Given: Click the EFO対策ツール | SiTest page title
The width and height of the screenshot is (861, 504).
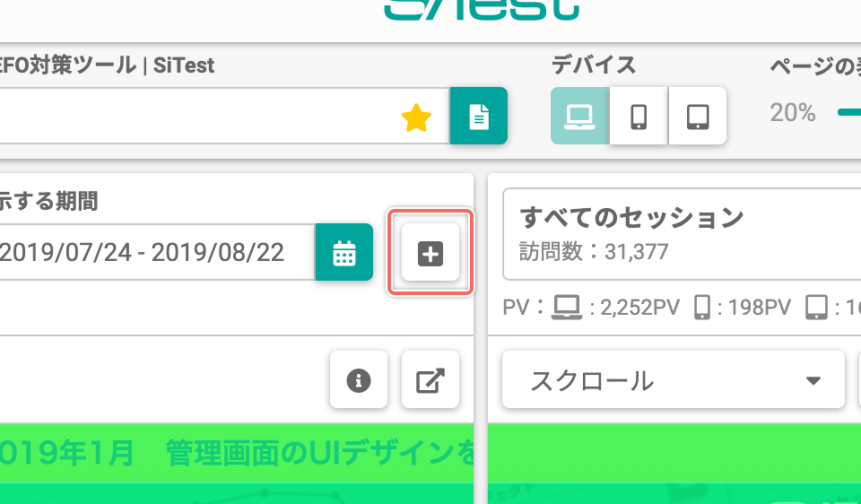Looking at the screenshot, I should tap(107, 65).
